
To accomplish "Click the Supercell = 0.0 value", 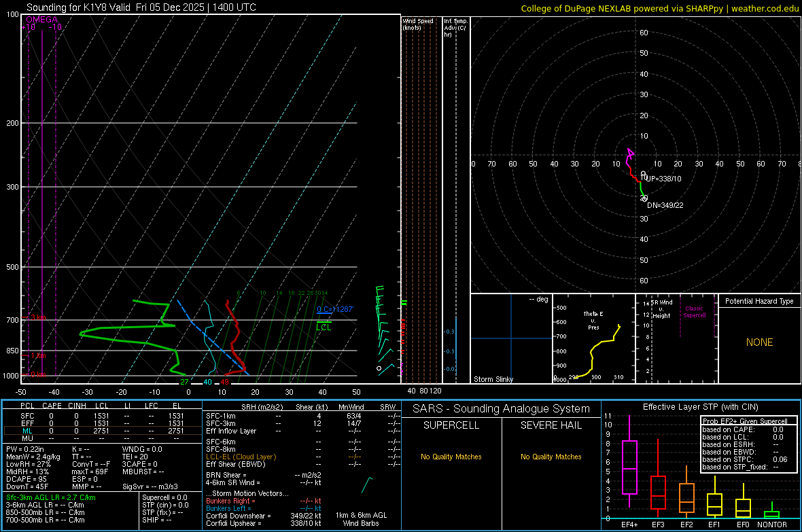I will (x=164, y=497).
